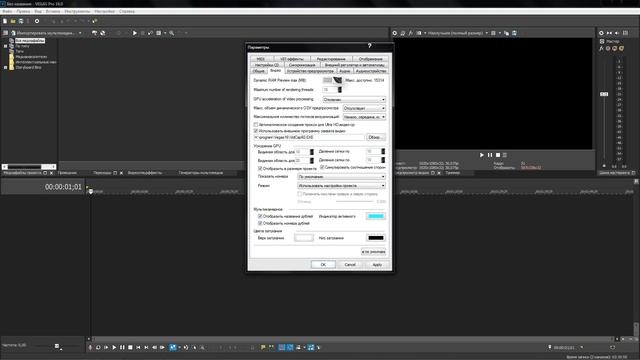Click Pause in the video preview window

click(490, 155)
